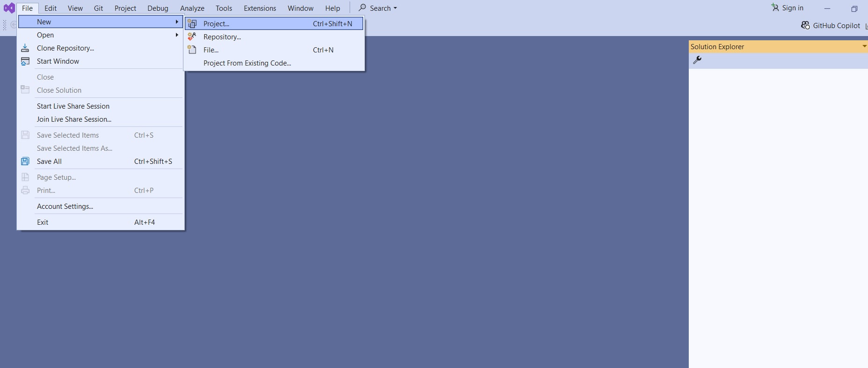
Task: Choose Start Live Share Session
Action: [x=101, y=106]
